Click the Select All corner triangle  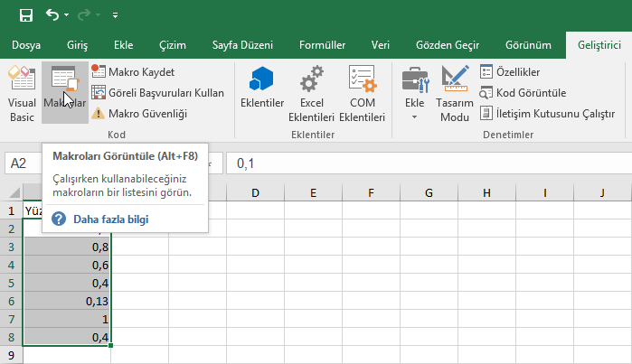pyautogui.click(x=14, y=192)
